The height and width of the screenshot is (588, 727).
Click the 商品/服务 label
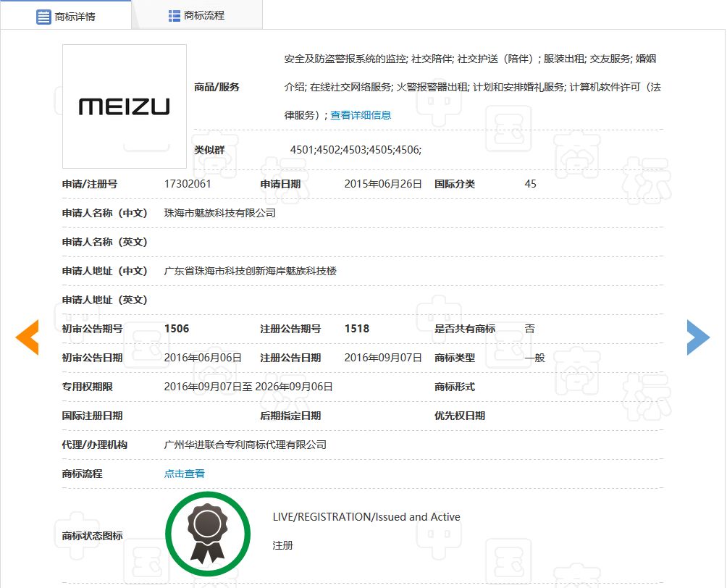coord(217,87)
